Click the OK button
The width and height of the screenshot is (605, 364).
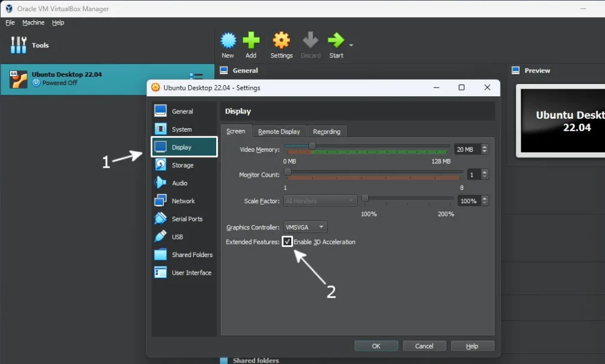pos(376,346)
